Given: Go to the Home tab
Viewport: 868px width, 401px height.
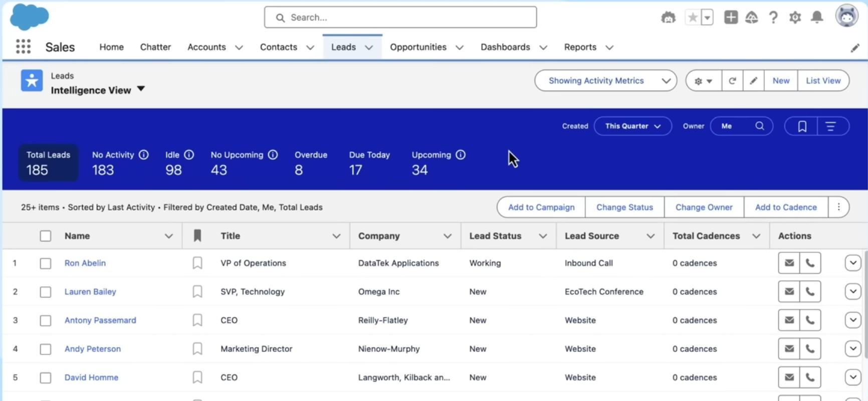Looking at the screenshot, I should (x=111, y=47).
